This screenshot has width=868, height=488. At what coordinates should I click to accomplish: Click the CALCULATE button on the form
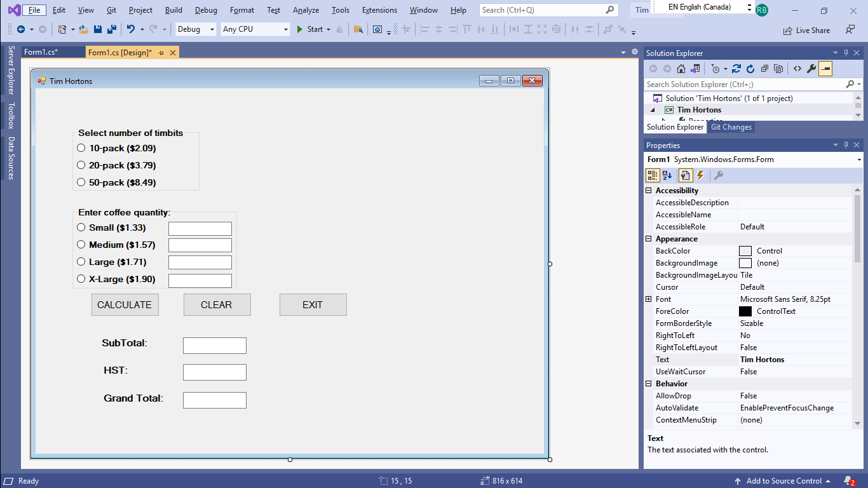[125, 304]
